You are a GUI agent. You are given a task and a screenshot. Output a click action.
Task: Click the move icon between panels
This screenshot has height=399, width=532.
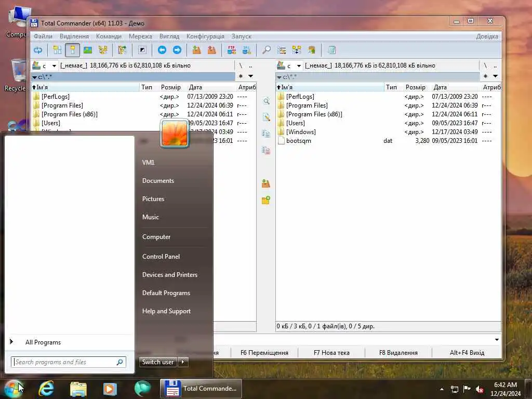click(x=267, y=150)
